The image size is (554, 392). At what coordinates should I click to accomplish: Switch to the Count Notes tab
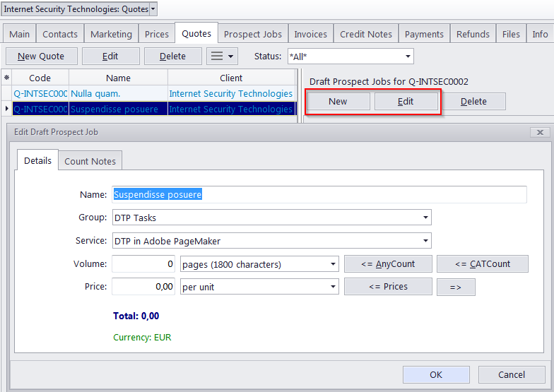tap(90, 161)
